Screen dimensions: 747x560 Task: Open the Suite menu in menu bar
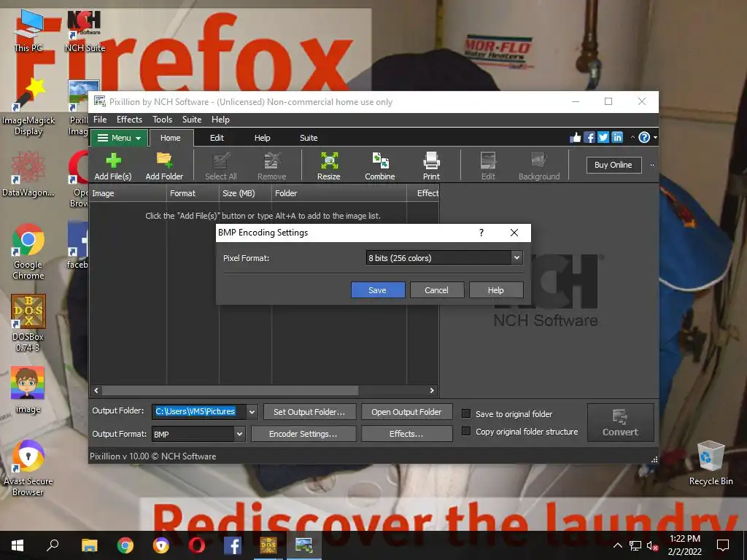(x=192, y=120)
